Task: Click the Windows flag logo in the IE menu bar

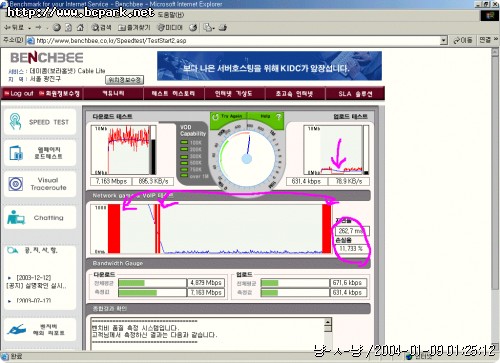Action: tap(490, 15)
